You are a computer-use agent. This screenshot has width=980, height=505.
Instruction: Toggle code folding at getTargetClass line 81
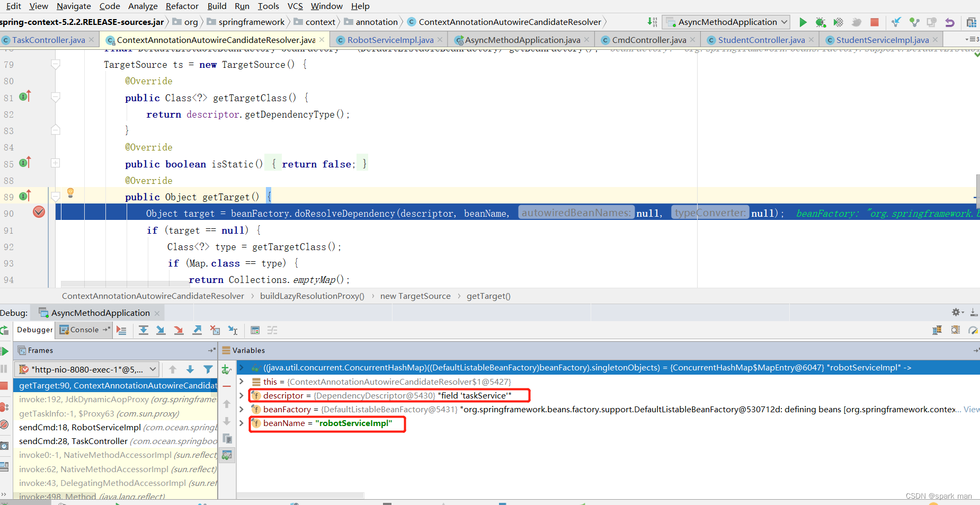[55, 97]
